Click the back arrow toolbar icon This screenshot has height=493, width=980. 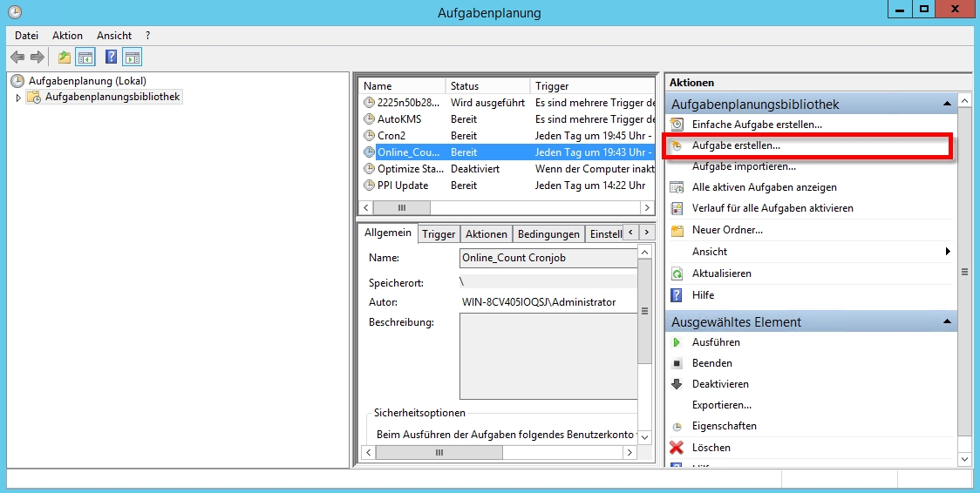[x=17, y=57]
